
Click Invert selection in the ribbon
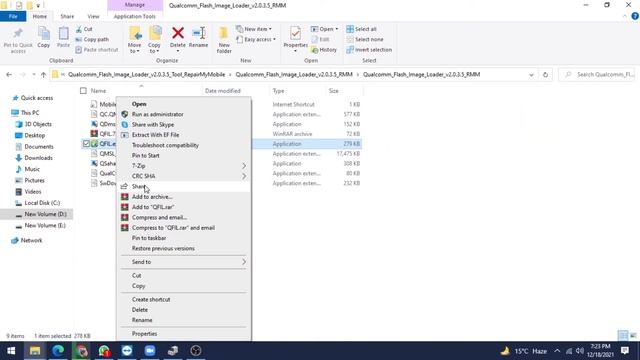pos(369,50)
